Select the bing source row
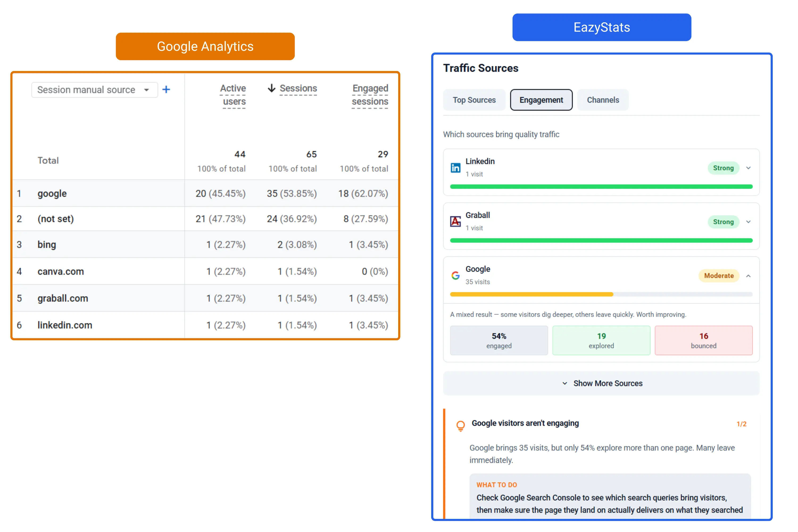The width and height of the screenshot is (798, 532). coord(205,245)
